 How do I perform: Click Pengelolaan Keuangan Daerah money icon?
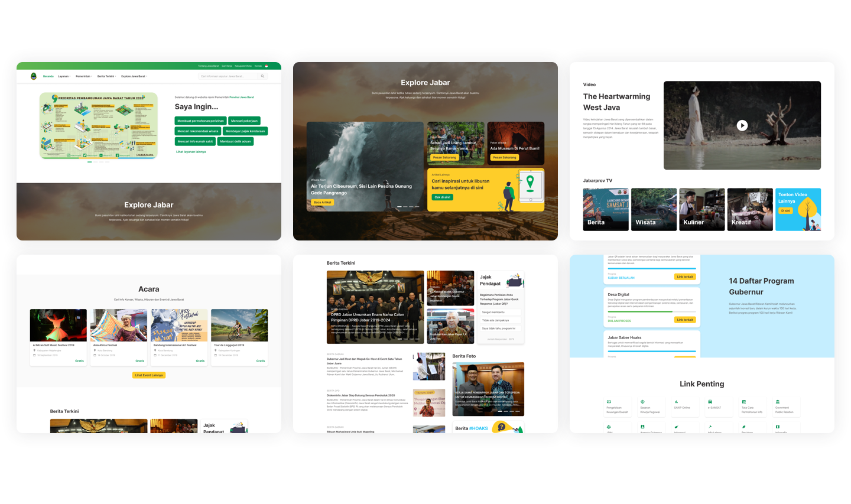609,402
